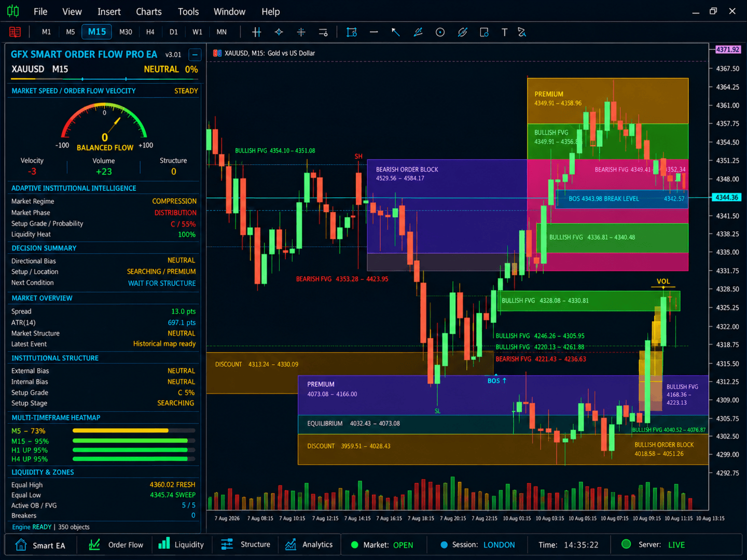Viewport: 747px width, 560px height.
Task: Switch timeframe to M5
Action: click(x=71, y=32)
